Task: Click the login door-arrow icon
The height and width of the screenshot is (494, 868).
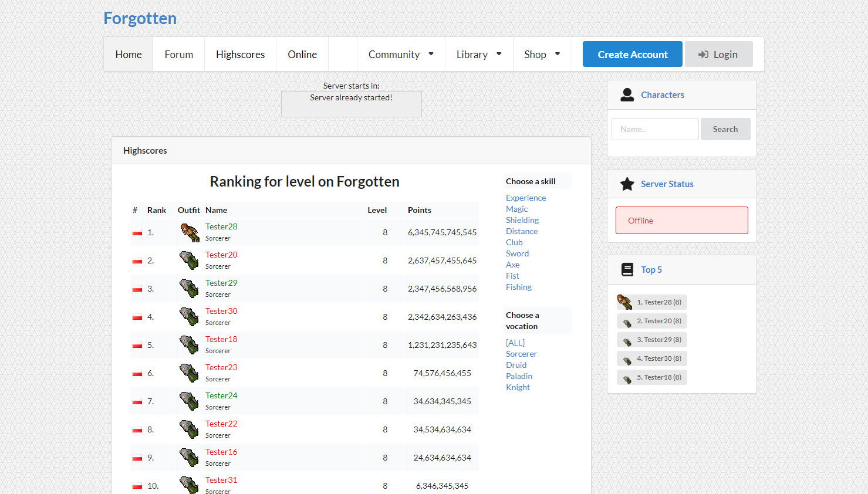Action: [703, 54]
